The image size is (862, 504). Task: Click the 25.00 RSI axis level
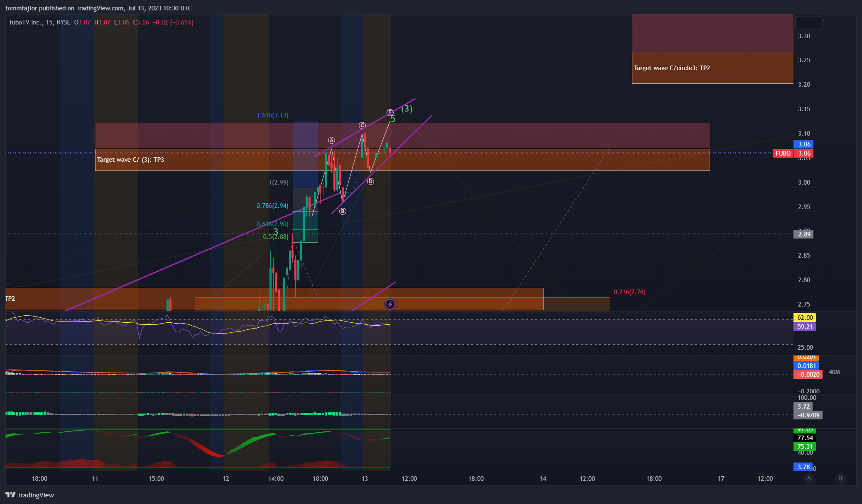pos(805,348)
